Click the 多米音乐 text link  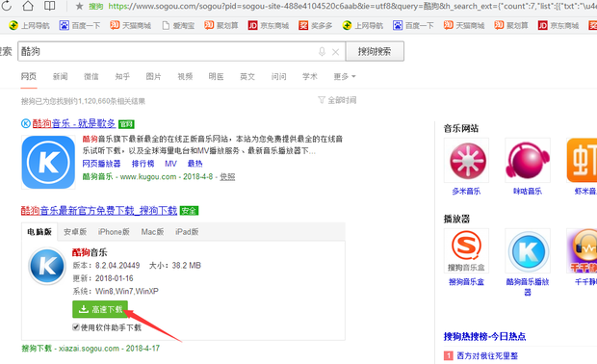pos(466,191)
